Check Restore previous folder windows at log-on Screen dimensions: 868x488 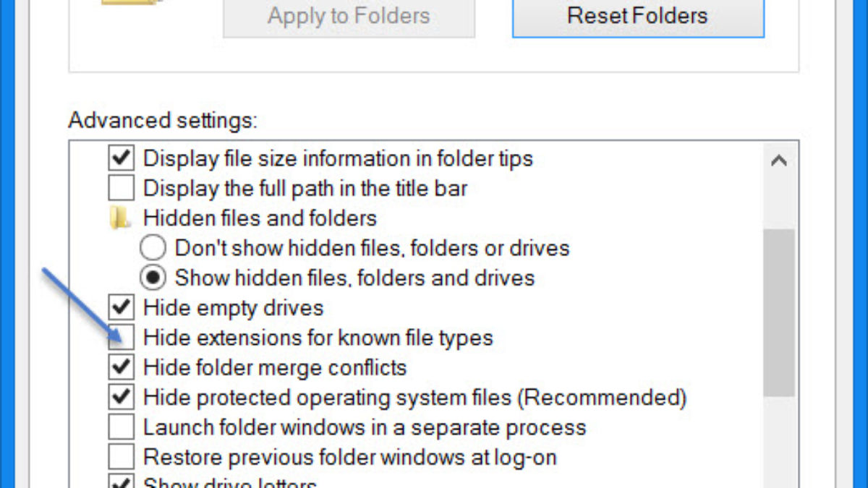(x=122, y=457)
